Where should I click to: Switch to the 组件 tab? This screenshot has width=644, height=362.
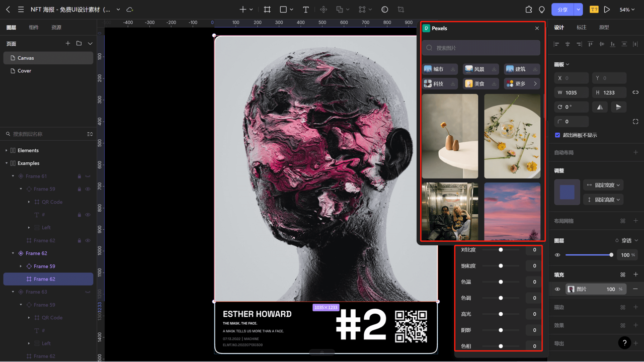point(34,28)
